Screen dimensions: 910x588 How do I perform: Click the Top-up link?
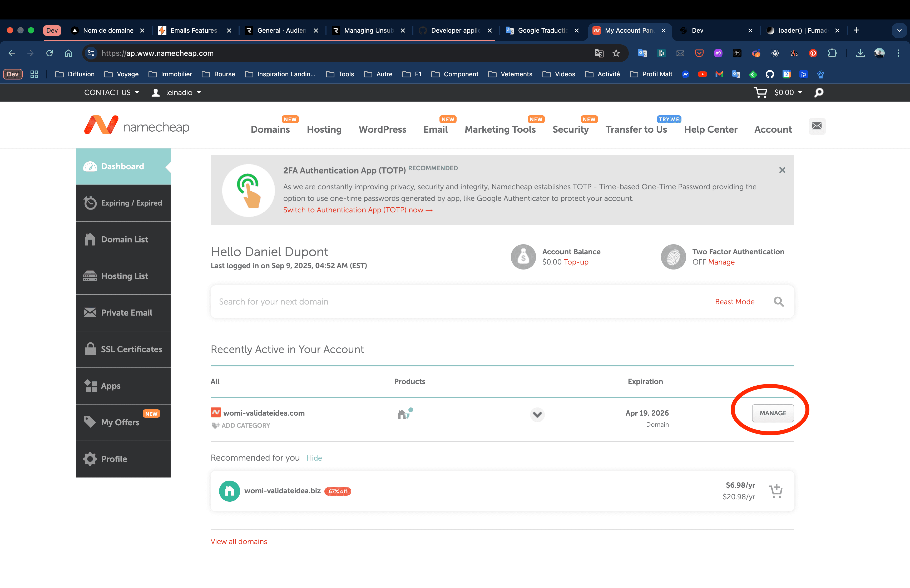[x=576, y=262]
